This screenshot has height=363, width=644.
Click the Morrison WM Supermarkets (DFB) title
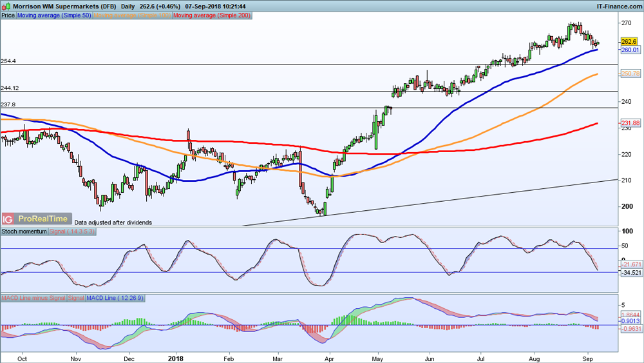64,6
